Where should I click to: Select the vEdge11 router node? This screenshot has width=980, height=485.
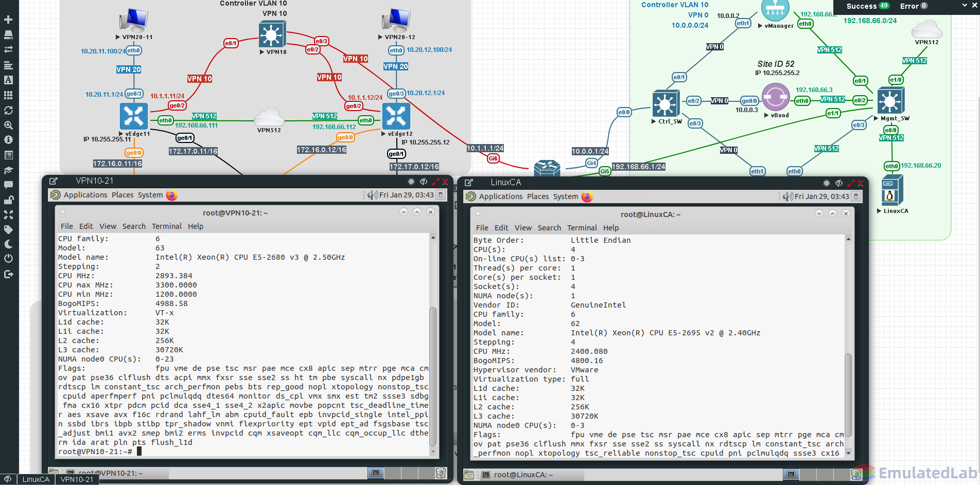tap(134, 116)
